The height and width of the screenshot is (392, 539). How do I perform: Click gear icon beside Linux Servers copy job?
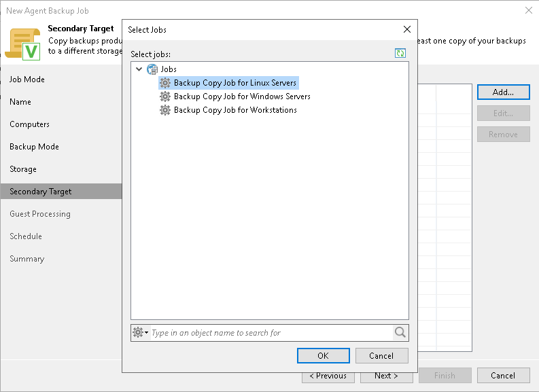pos(165,83)
